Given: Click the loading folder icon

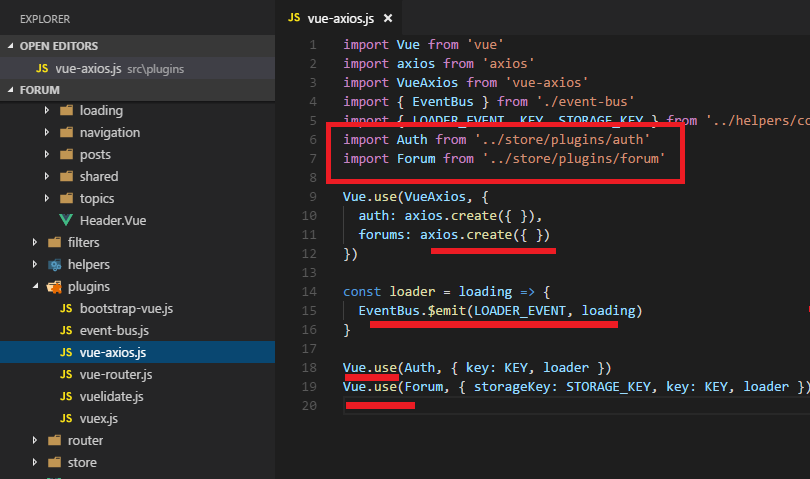Looking at the screenshot, I should click(x=66, y=110).
